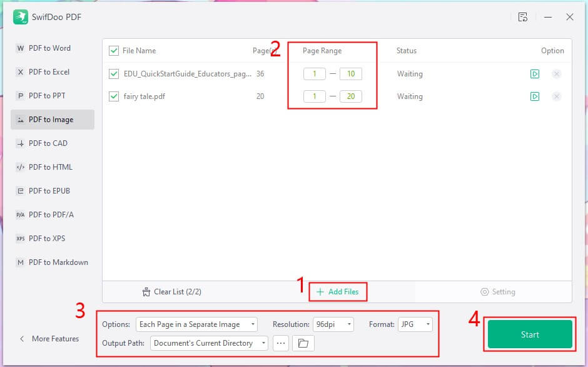Start converting the EDU_QuickStartGuide file
Screen dimensions: 588x367
coord(535,74)
